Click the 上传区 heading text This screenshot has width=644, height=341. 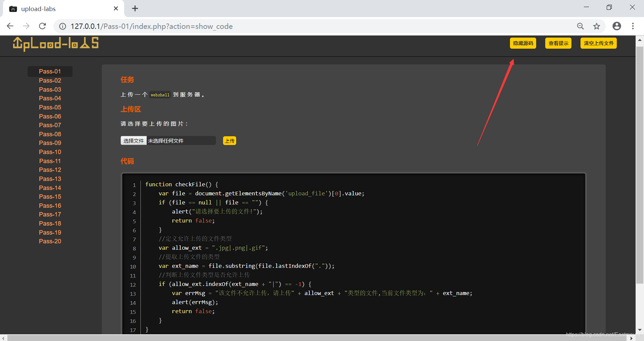pos(131,109)
